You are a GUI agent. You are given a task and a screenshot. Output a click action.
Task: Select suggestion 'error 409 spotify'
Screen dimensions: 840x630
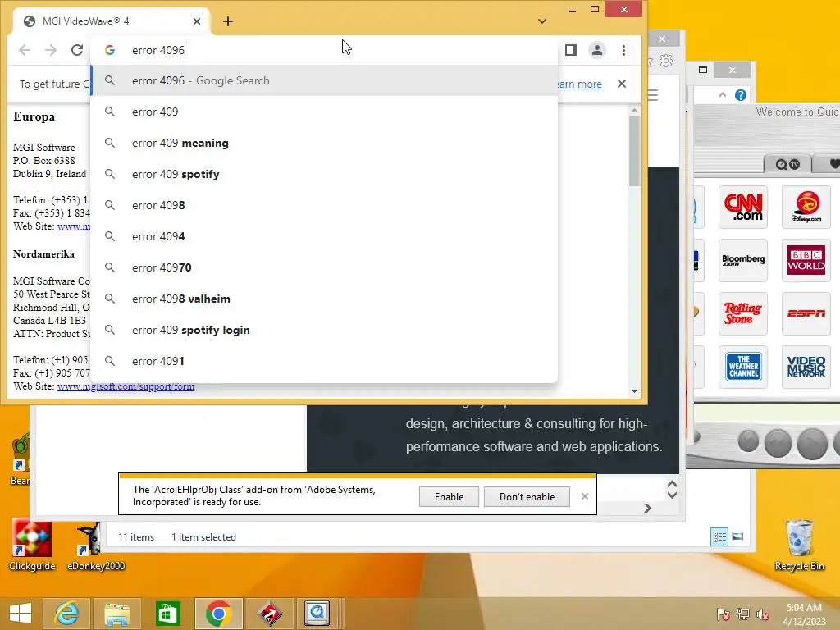(324, 174)
